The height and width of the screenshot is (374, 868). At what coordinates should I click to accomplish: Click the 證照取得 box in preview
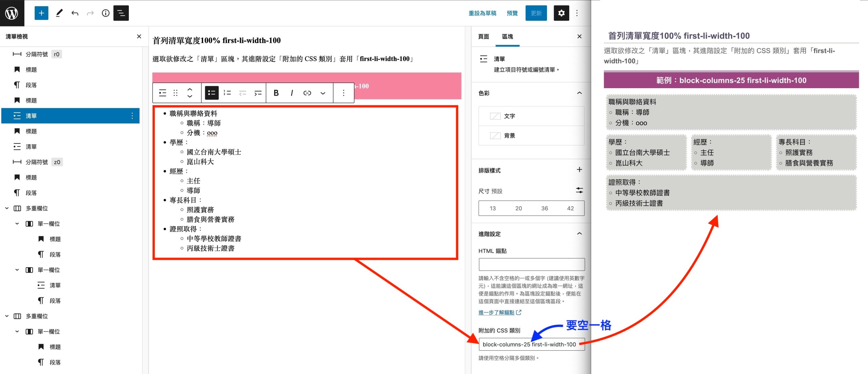point(731,193)
